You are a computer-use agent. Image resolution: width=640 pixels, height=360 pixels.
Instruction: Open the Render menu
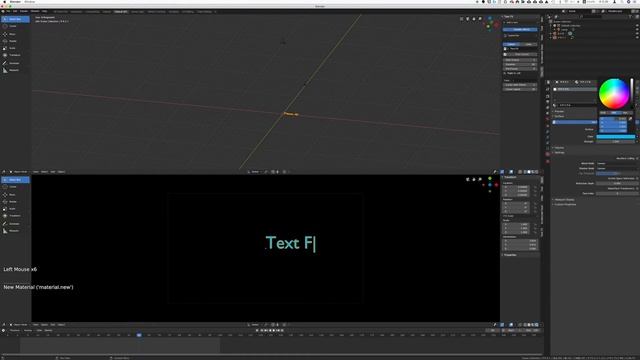tap(24, 11)
